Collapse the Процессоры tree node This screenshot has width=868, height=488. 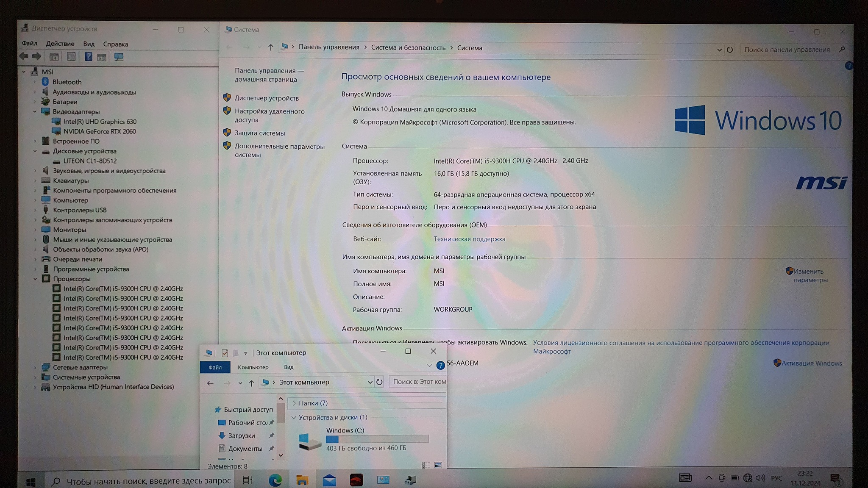(x=35, y=279)
